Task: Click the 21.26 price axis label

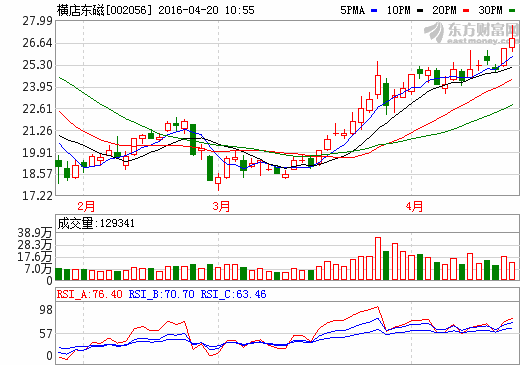Action: click(x=37, y=131)
